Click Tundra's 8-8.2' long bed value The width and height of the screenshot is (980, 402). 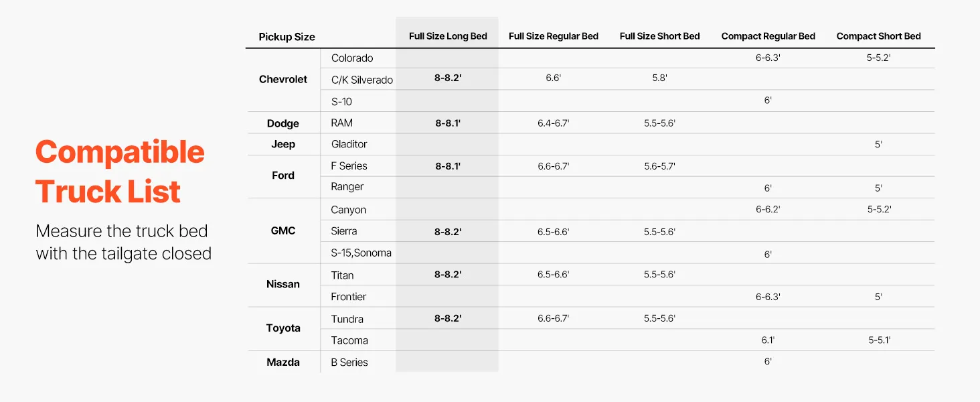448,319
